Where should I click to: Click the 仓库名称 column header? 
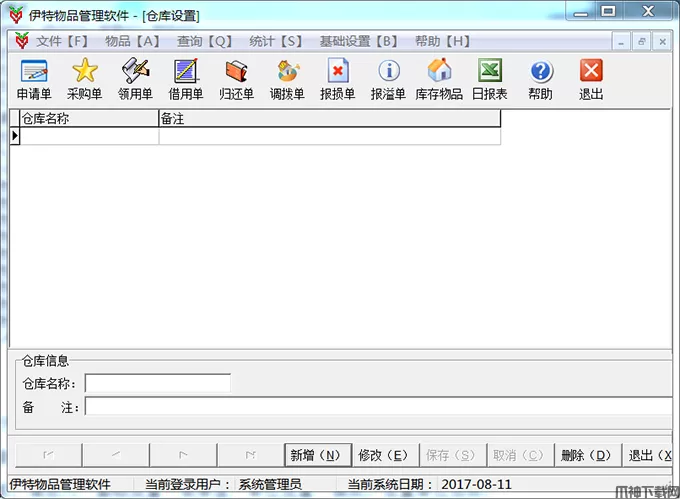(x=89, y=118)
